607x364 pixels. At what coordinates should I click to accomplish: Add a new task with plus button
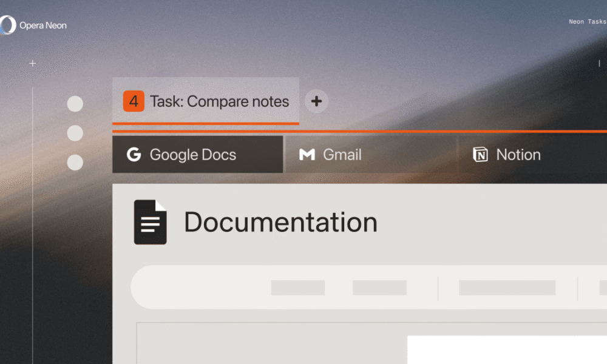coord(316,101)
